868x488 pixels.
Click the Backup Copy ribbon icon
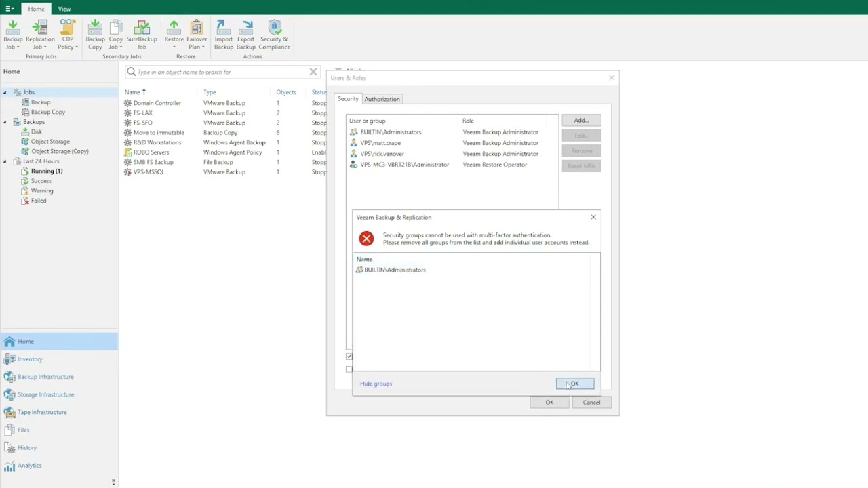(x=95, y=35)
